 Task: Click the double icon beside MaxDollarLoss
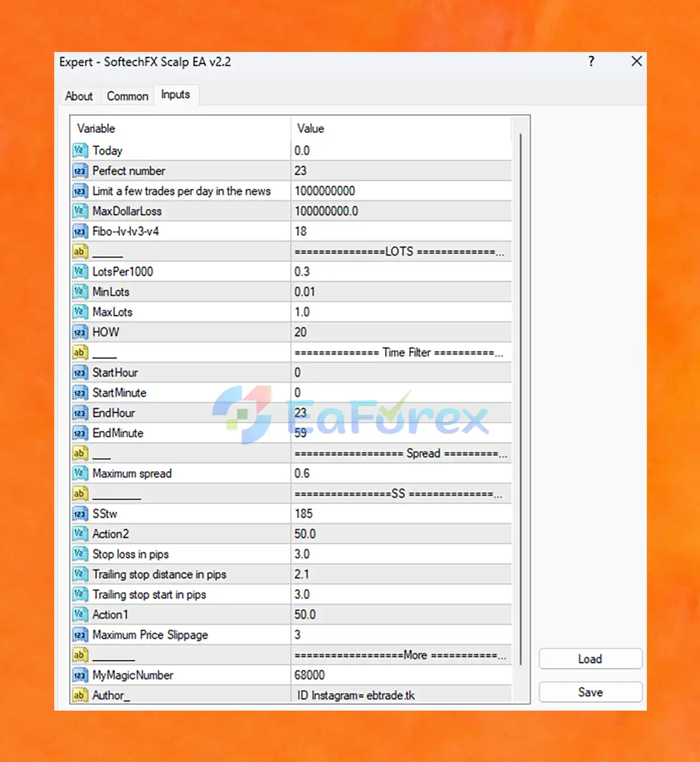click(x=80, y=211)
